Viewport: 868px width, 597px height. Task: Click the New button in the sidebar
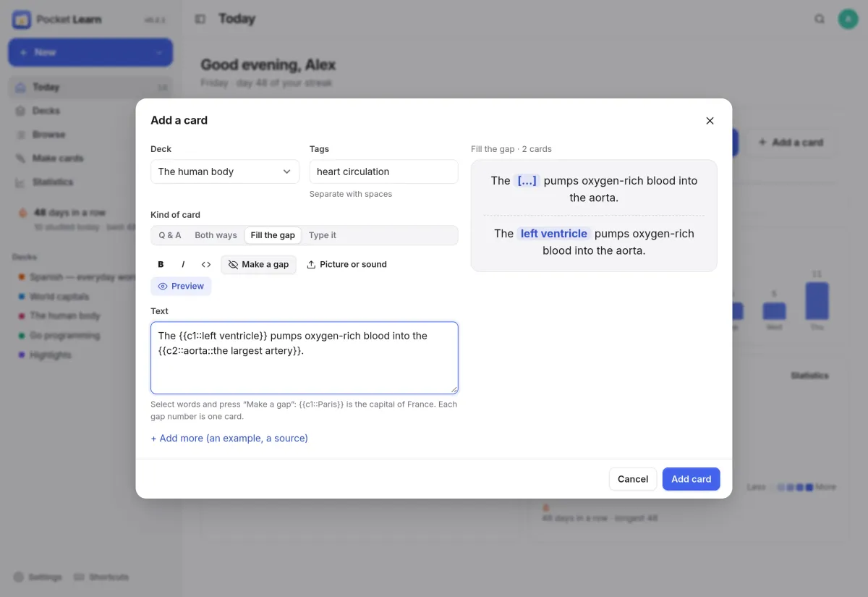point(90,53)
